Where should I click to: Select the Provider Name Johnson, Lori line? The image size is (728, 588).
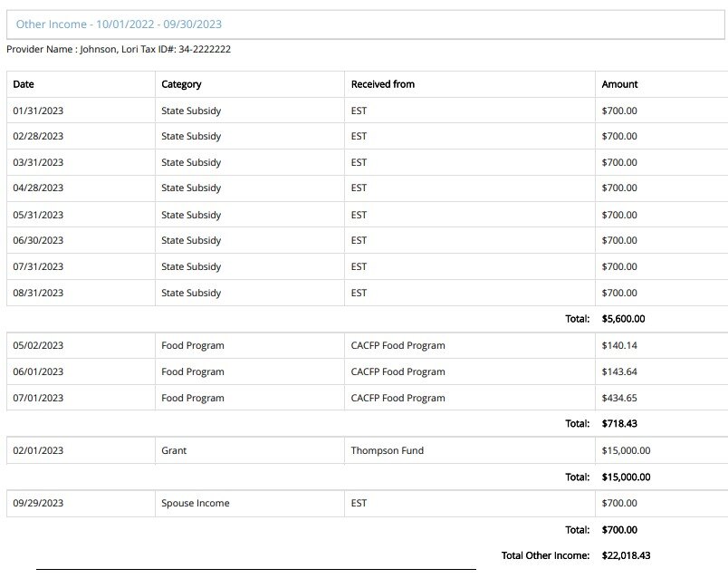pyautogui.click(x=119, y=49)
